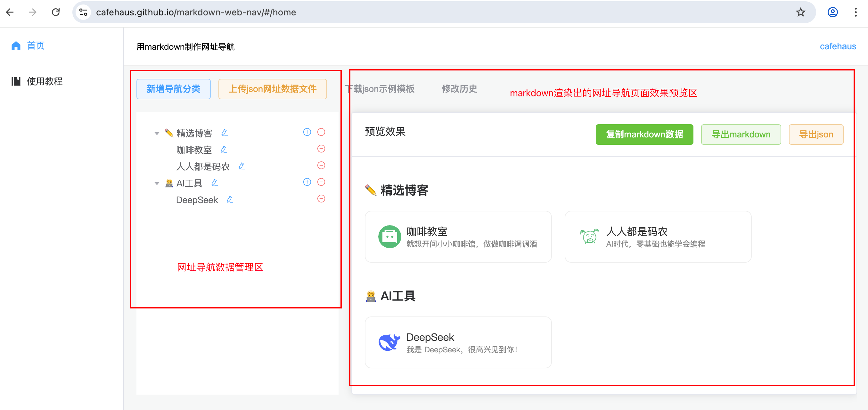Select DeepSeek tree node
868x410 pixels.
coord(197,200)
